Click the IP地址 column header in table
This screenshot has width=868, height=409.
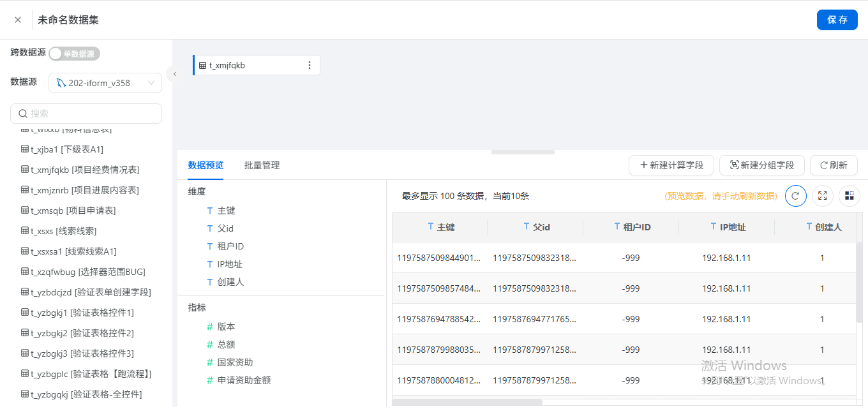coord(727,227)
